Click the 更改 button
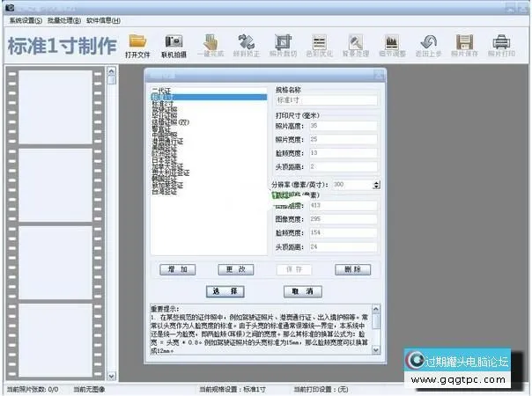The width and height of the screenshot is (532, 396). (x=236, y=269)
